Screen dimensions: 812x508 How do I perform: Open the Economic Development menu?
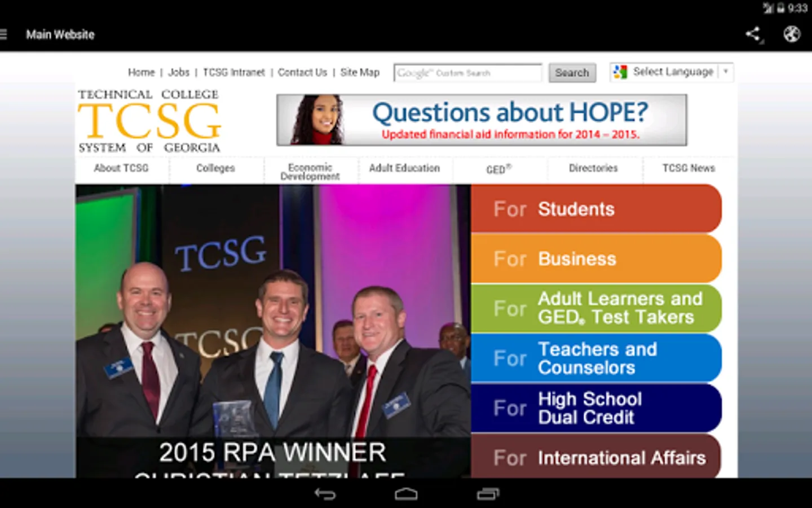point(310,172)
